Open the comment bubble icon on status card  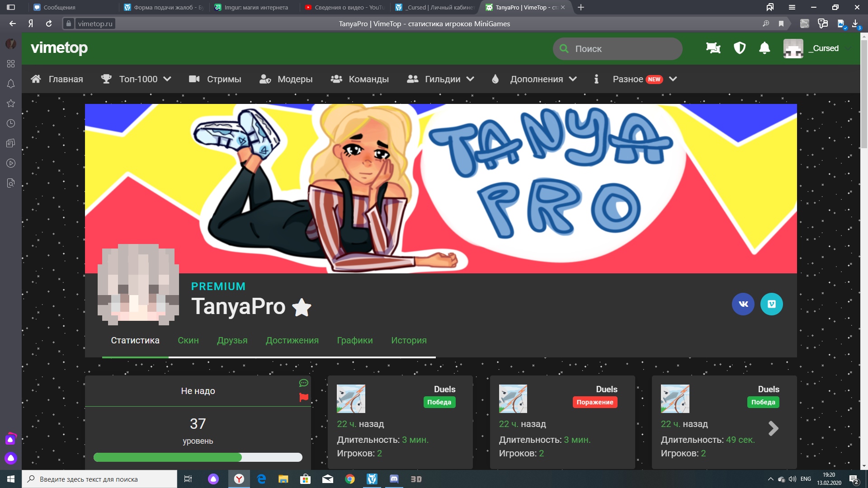[303, 383]
